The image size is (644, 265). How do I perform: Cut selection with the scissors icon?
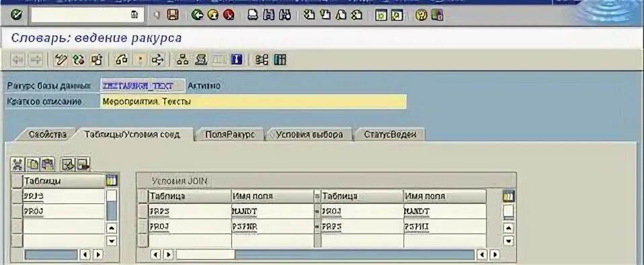[17, 164]
